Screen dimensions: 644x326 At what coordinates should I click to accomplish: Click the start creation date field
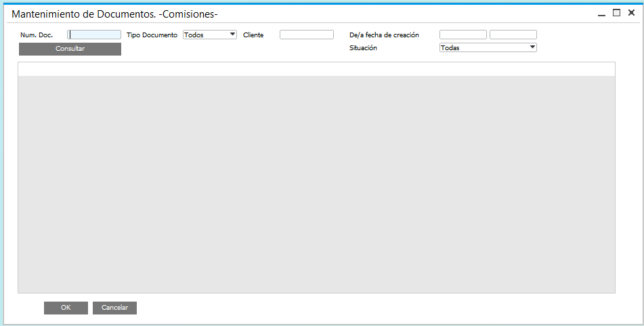pos(463,35)
